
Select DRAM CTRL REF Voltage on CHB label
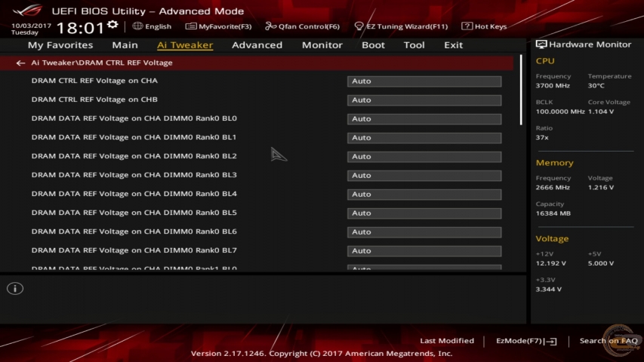pyautogui.click(x=94, y=100)
